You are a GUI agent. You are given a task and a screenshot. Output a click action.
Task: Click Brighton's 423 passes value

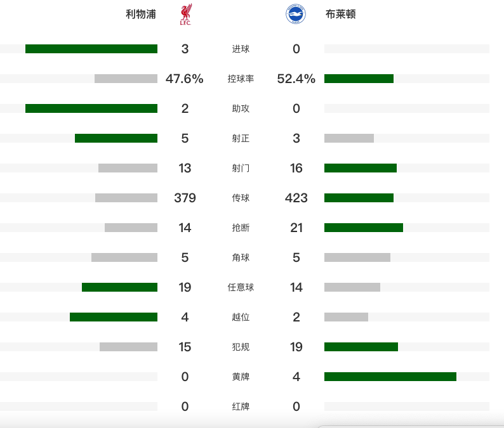coord(296,198)
